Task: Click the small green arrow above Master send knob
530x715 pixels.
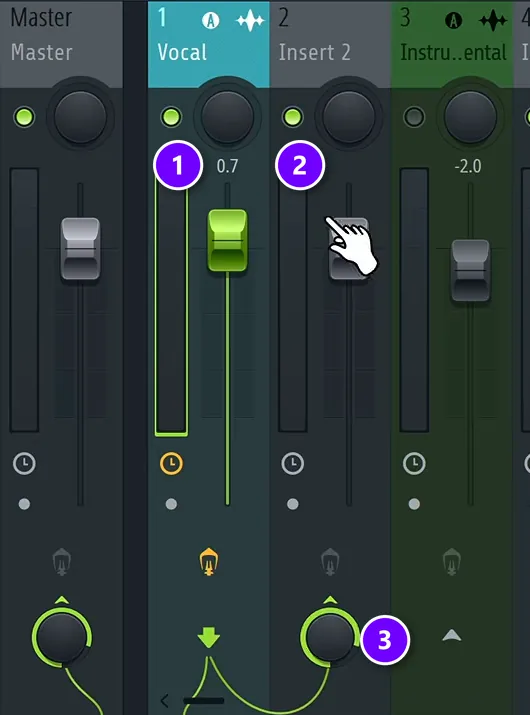Action: [x=62, y=600]
